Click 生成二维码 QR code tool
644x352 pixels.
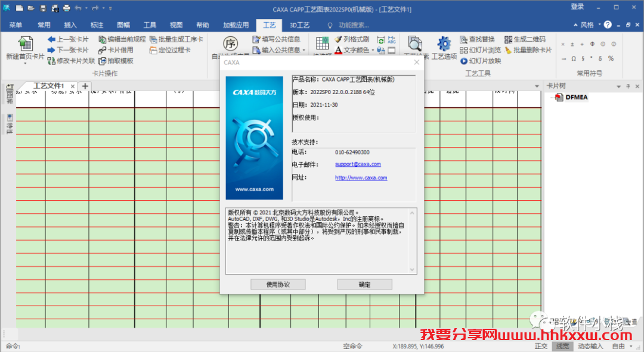[525, 39]
